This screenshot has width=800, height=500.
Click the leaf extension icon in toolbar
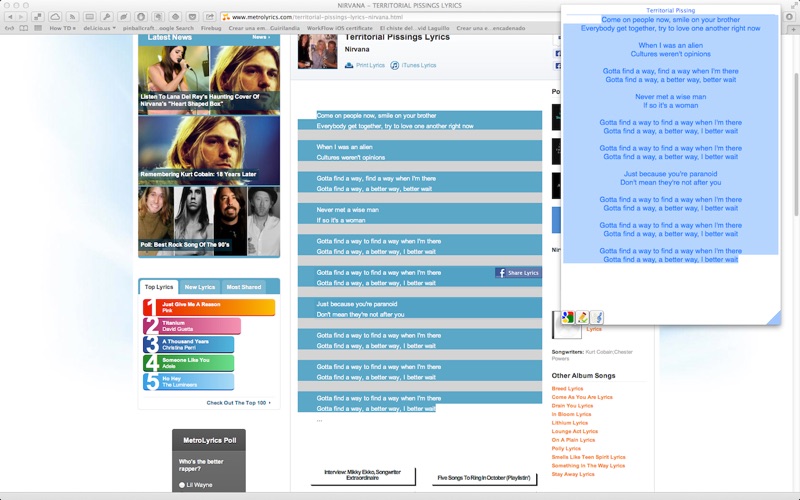[x=124, y=17]
